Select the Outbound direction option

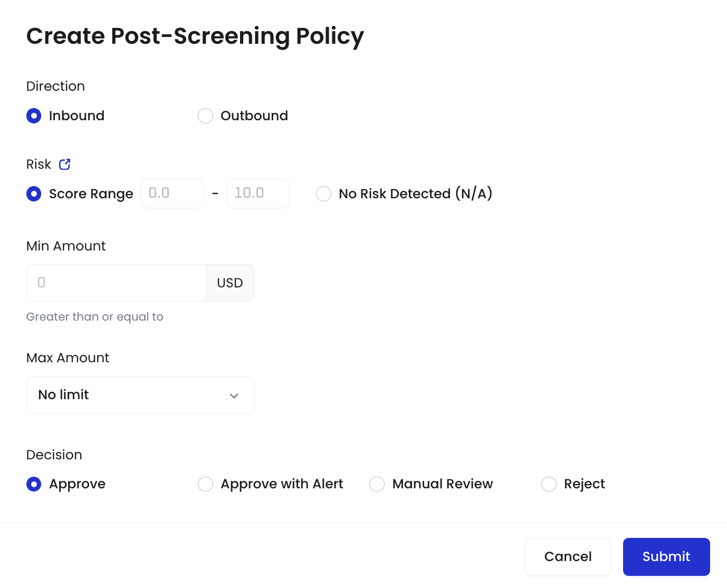coord(205,116)
